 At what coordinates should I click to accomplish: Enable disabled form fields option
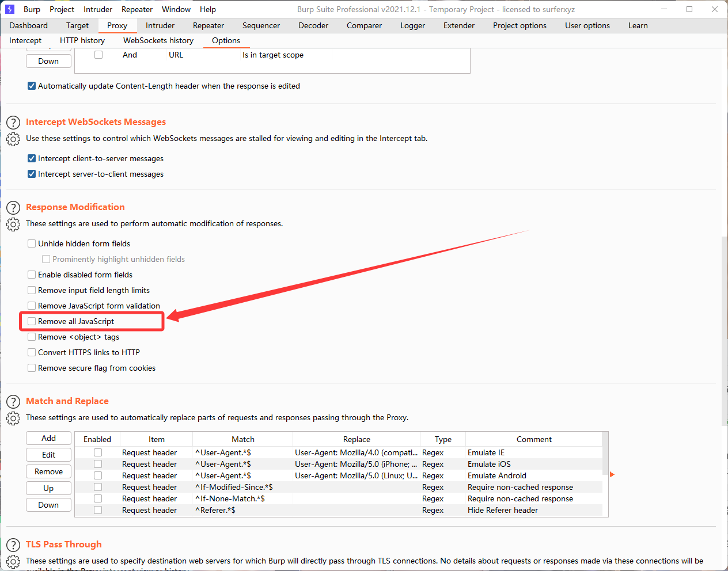click(x=32, y=275)
